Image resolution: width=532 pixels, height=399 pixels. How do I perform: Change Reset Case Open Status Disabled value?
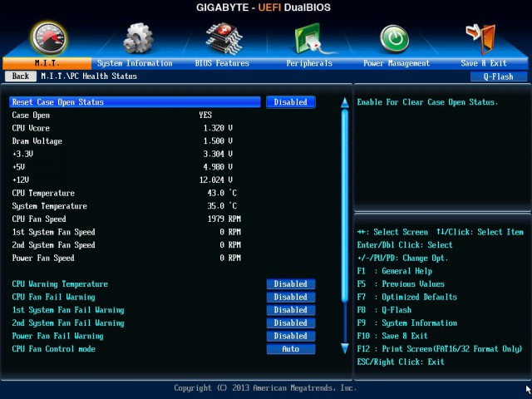(291, 102)
